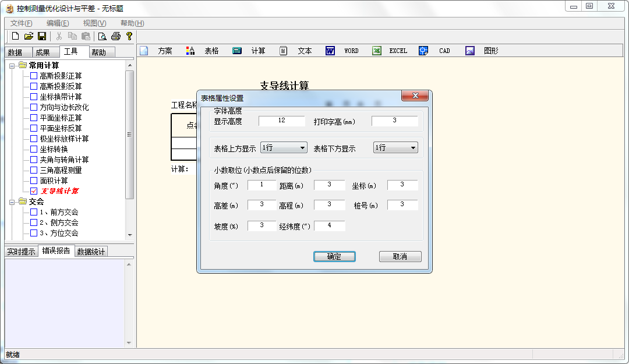Export results with the EXCEL icon
The width and height of the screenshot is (629, 364).
[x=377, y=51]
